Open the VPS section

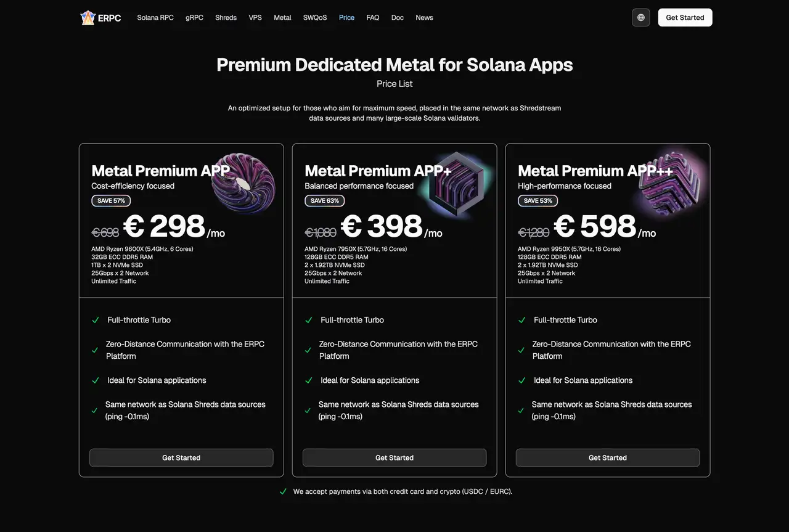click(x=255, y=17)
